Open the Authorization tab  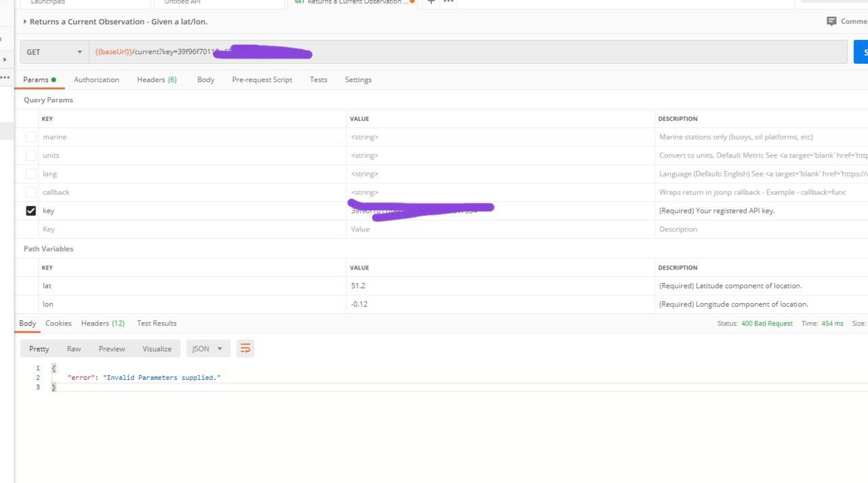coord(96,79)
